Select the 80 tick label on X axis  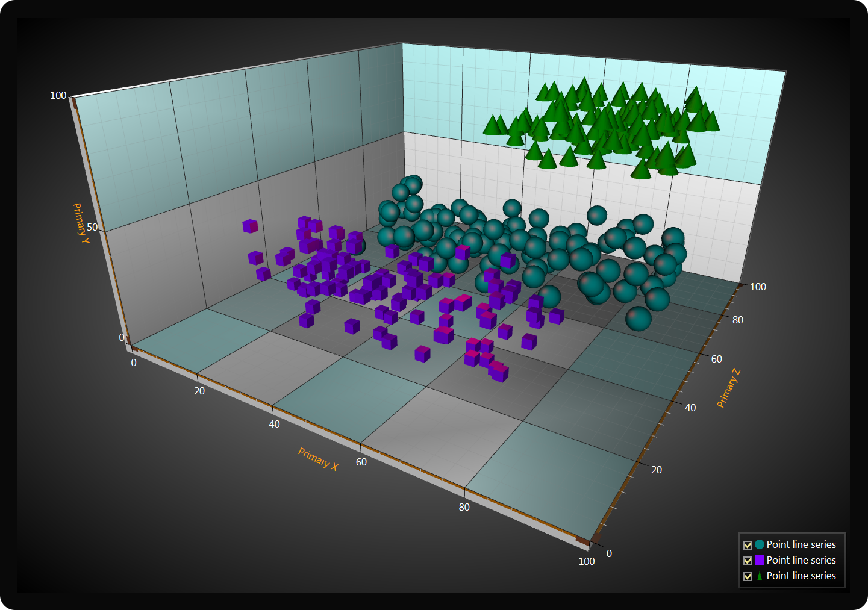(464, 507)
